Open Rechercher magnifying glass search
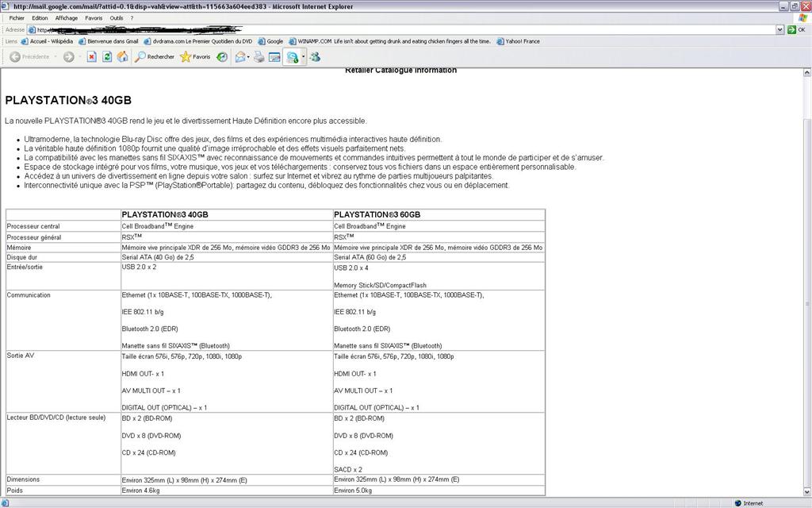Screen dimensions: 812x508 155,57
